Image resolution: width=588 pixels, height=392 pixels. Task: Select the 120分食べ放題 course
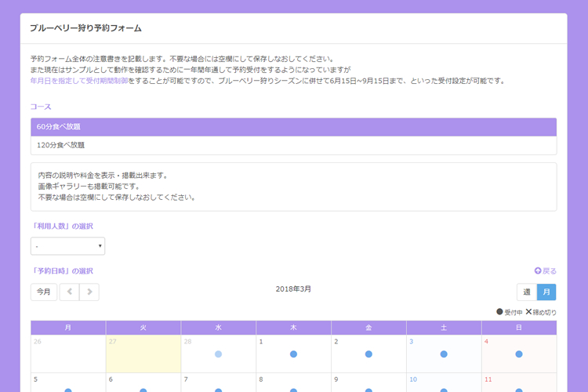tap(293, 145)
